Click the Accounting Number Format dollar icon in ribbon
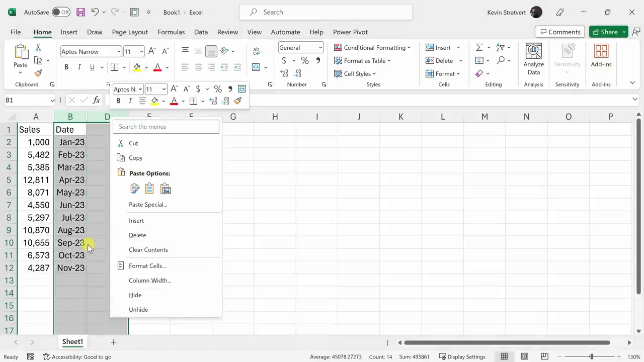644x362 pixels. (284, 60)
